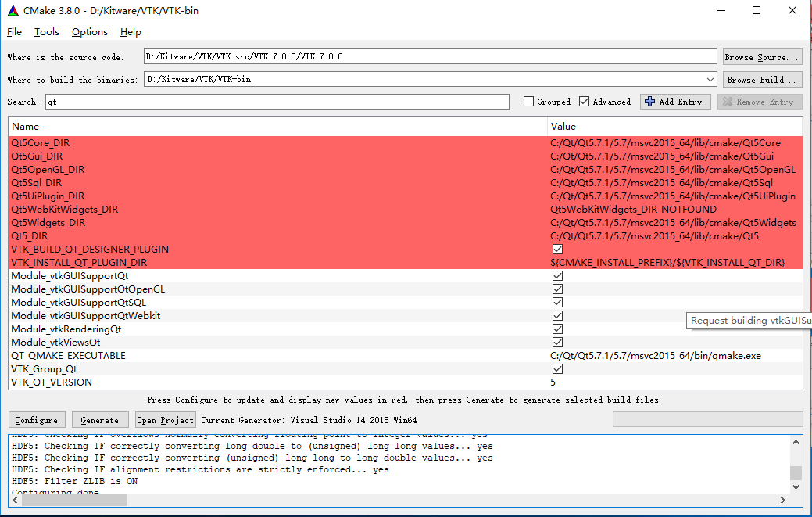812x517 pixels.
Task: Toggle the Module_vtkGUISupportQt checkbox
Action: 558,276
